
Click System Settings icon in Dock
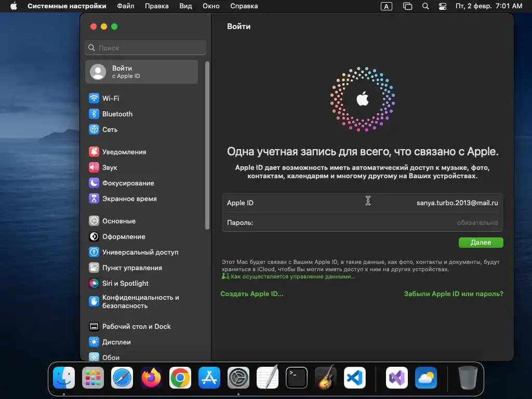point(238,378)
